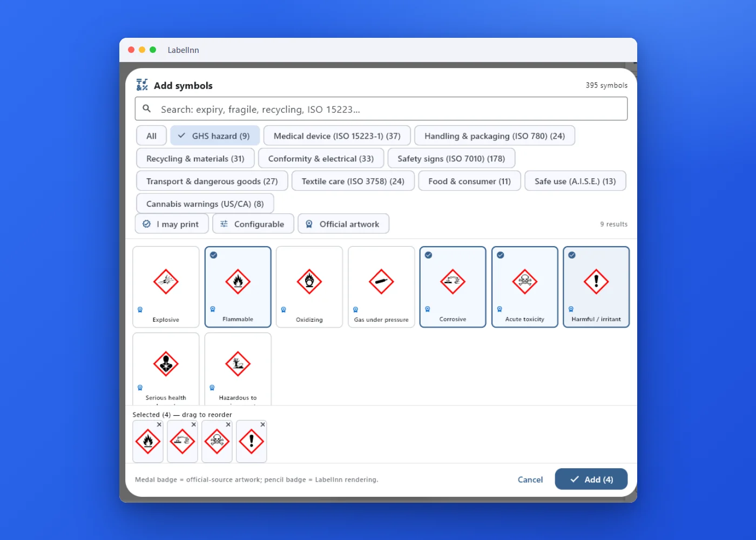Deselect the Harmful / irritant symbol card
Viewport: 756px width, 540px height.
pyautogui.click(x=596, y=287)
